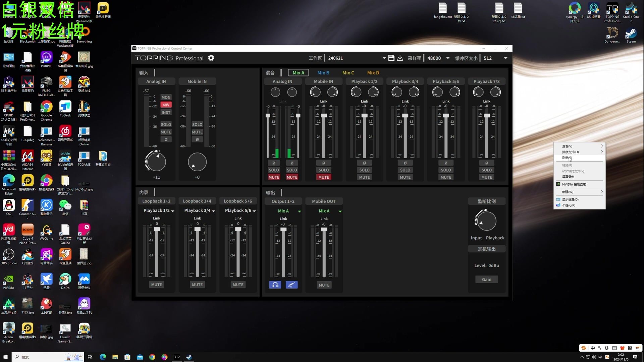This screenshot has width=644, height=362.
Task: Select the Mix C tab
Action: [348, 72]
